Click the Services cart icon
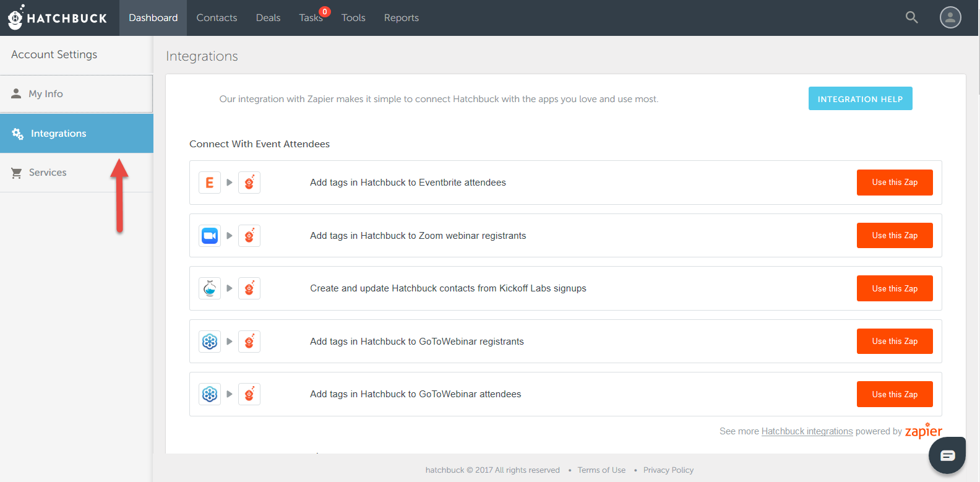The height and width of the screenshot is (482, 980). pyautogui.click(x=17, y=173)
